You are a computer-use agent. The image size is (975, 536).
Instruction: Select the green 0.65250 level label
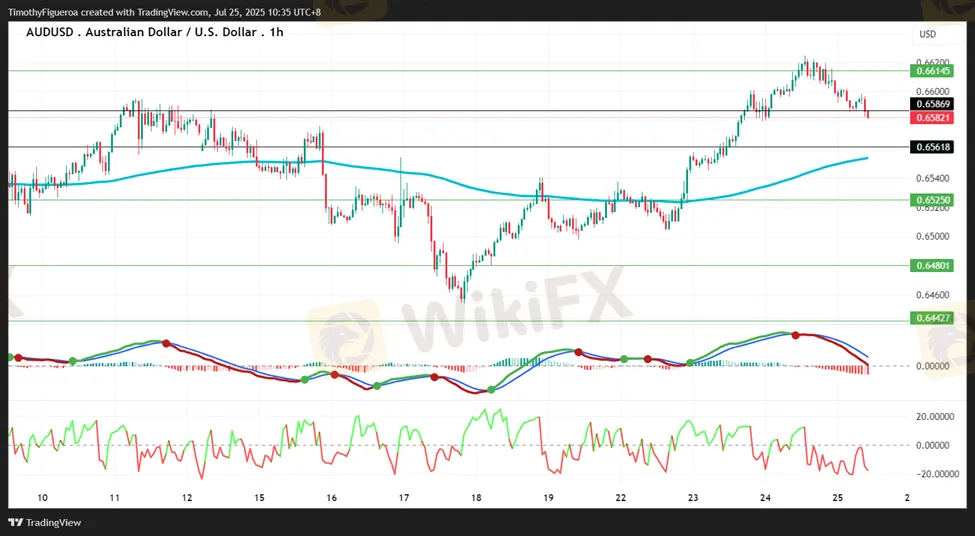point(931,200)
